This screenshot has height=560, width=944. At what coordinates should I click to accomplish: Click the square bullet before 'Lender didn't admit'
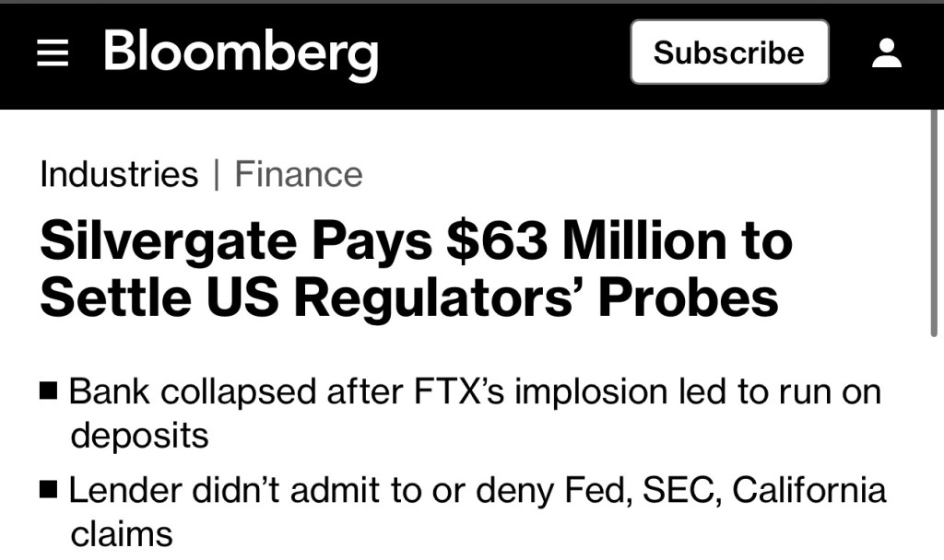pyautogui.click(x=49, y=489)
